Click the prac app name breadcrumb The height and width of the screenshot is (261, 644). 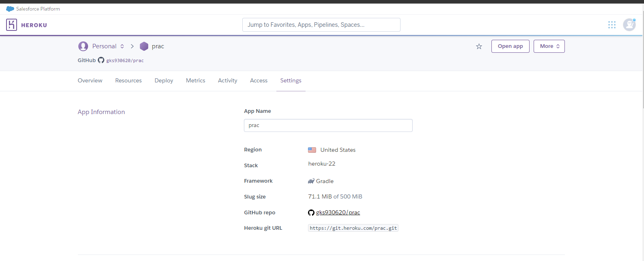[158, 46]
